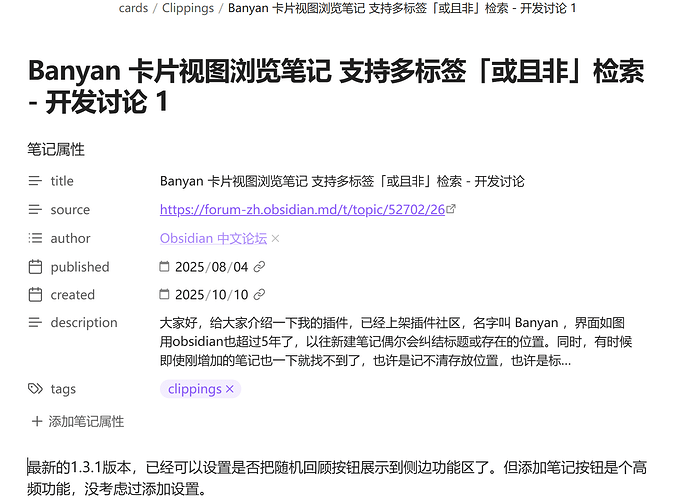Navigate to Clippings folder in breadcrumb
Image resolution: width=686 pixels, height=500 pixels.
tap(188, 8)
